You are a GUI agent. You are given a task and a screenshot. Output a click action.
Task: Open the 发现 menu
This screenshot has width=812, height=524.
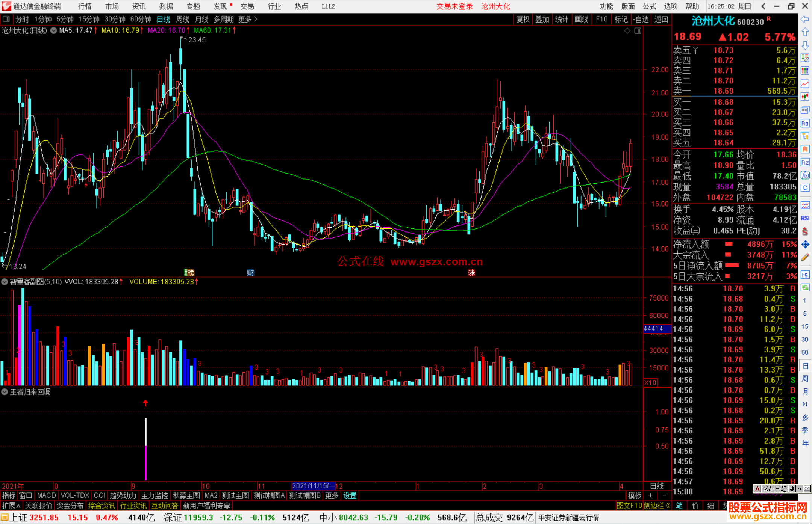pos(220,6)
